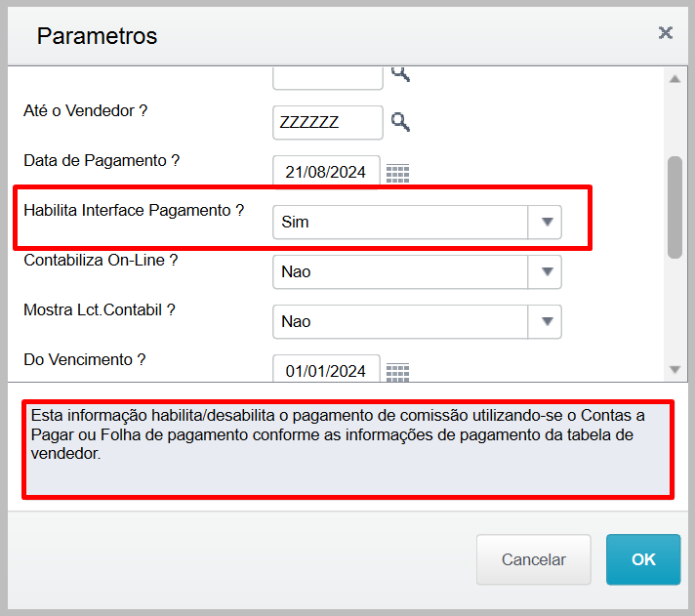Expand the Mostra Lct.Contabil dropdown arrow
The image size is (695, 616).
(x=546, y=321)
